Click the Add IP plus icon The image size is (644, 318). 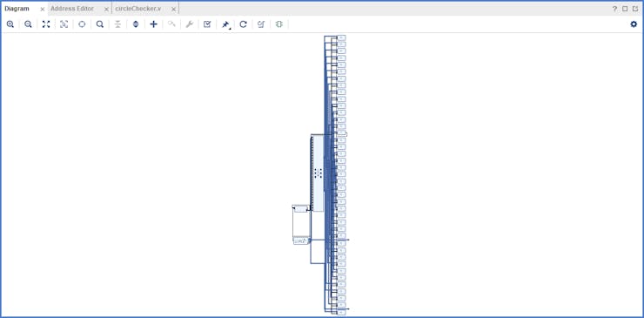(154, 24)
